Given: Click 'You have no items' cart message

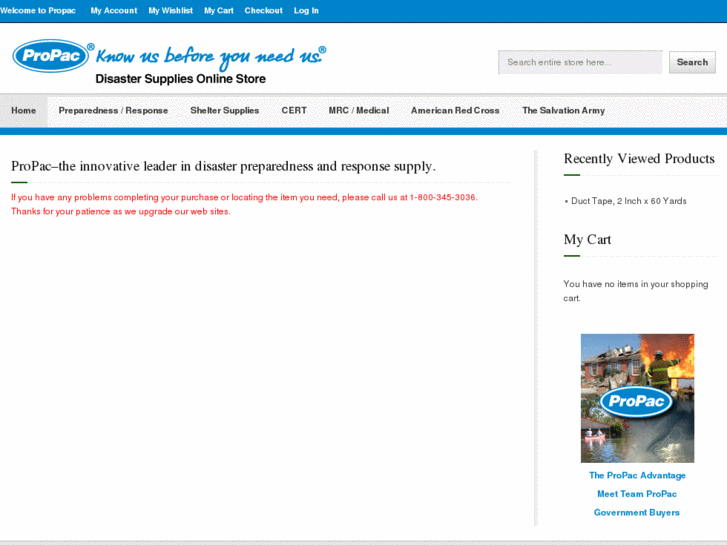Looking at the screenshot, I should [x=636, y=291].
